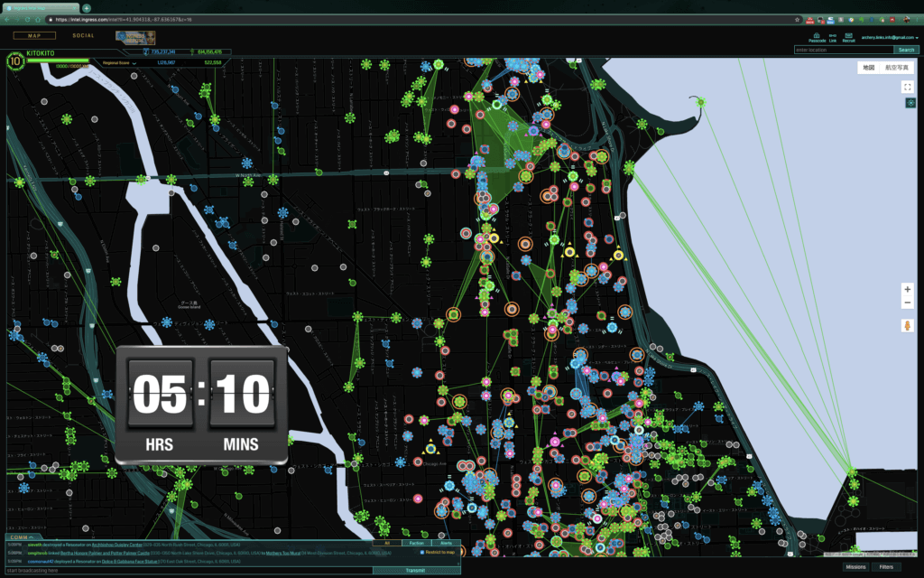The height and width of the screenshot is (578, 924).
Task: Open the Recruit icon
Action: (848, 36)
